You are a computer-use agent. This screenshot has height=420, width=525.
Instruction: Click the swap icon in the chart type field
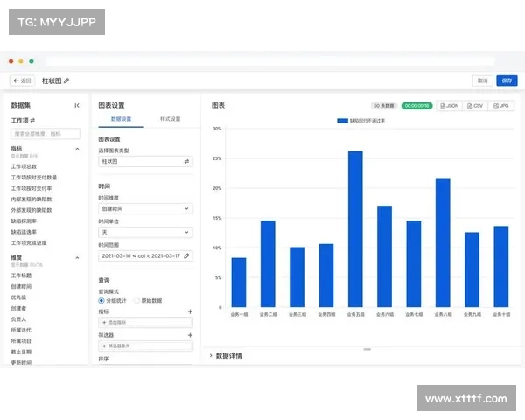click(186, 162)
